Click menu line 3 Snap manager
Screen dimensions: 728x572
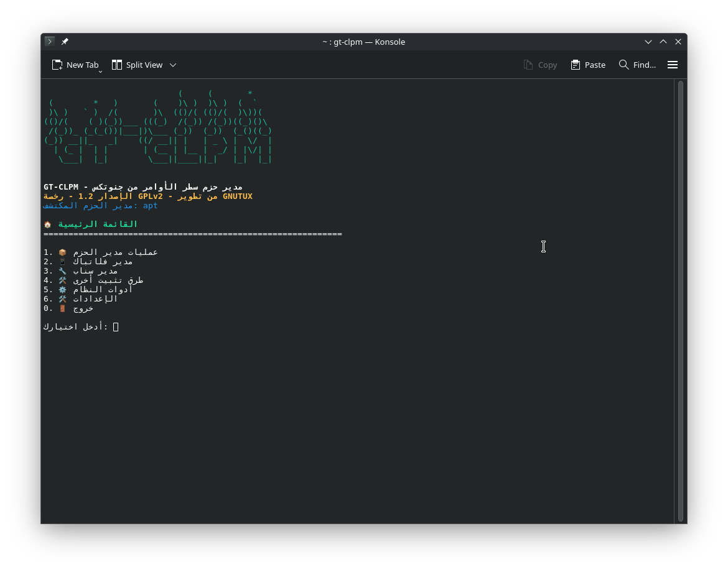[x=80, y=271]
